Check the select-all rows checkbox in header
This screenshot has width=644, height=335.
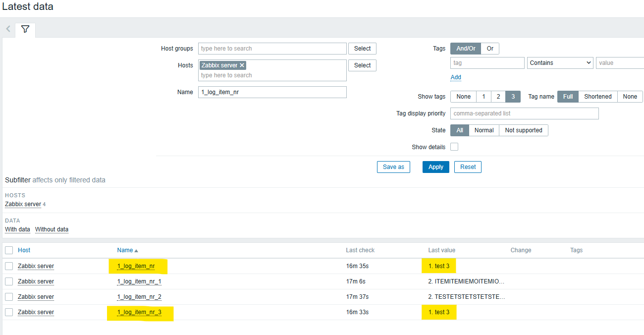[x=9, y=250]
